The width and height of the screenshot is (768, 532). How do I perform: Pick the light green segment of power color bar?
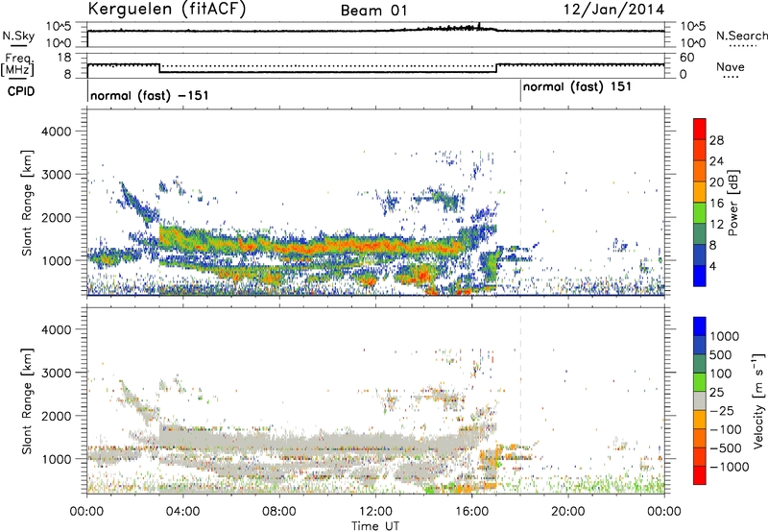pos(700,213)
